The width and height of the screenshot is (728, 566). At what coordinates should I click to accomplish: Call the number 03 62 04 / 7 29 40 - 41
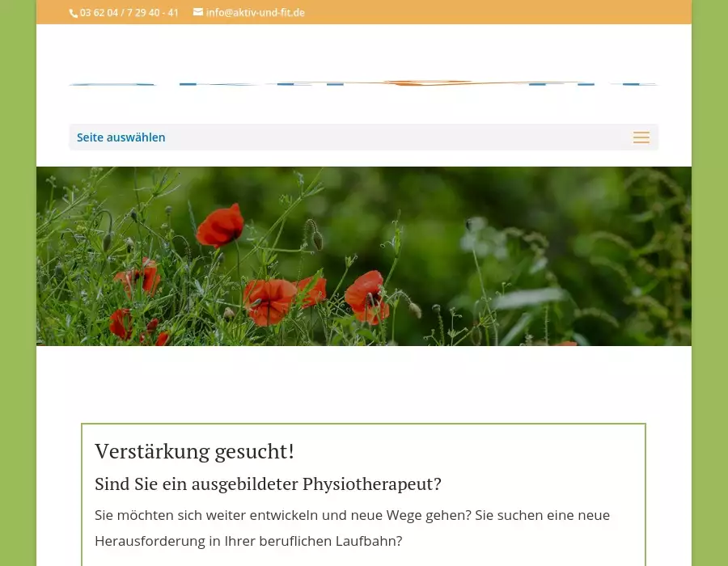[x=129, y=13]
